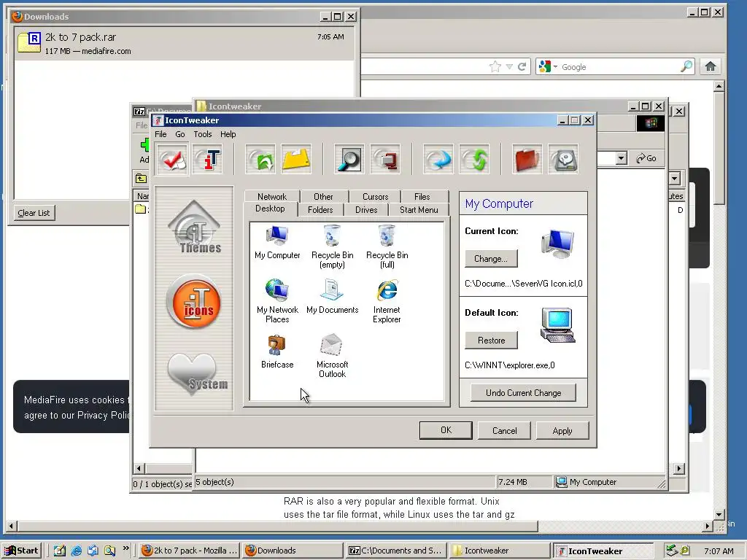Open the System heart sidebar section
Viewport: 747px width, 560px height.
pyautogui.click(x=197, y=373)
